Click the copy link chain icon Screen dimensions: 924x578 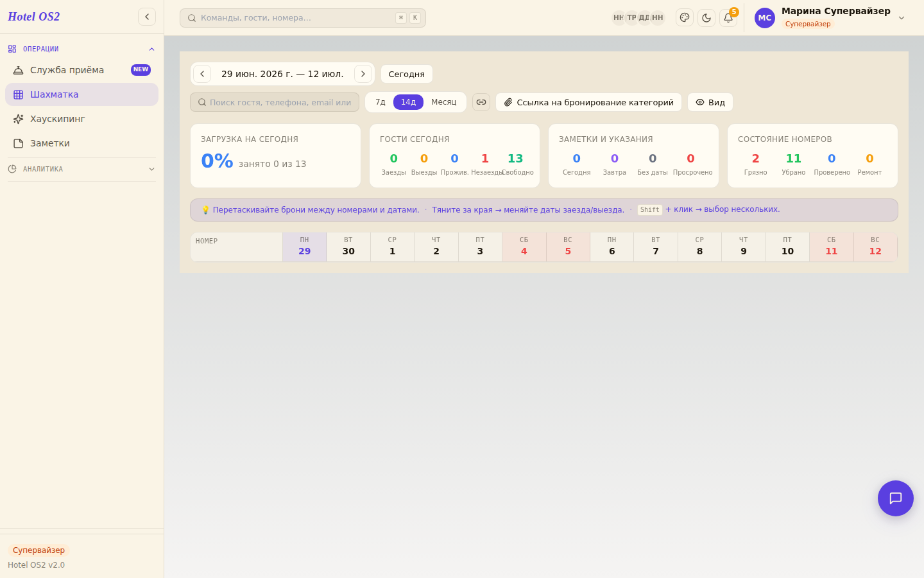click(481, 102)
